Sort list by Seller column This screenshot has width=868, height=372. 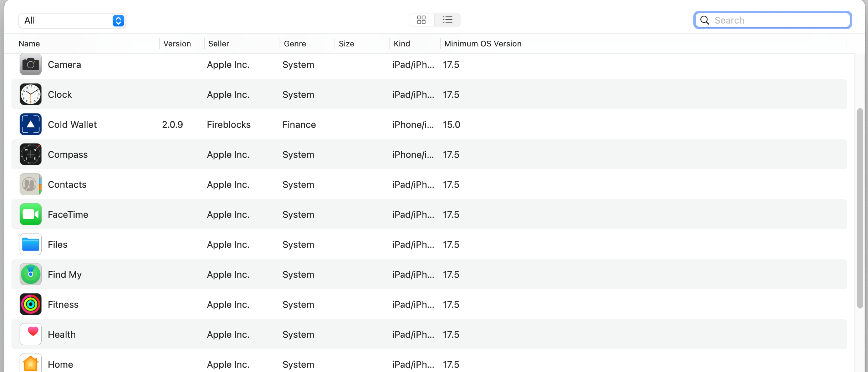[219, 44]
